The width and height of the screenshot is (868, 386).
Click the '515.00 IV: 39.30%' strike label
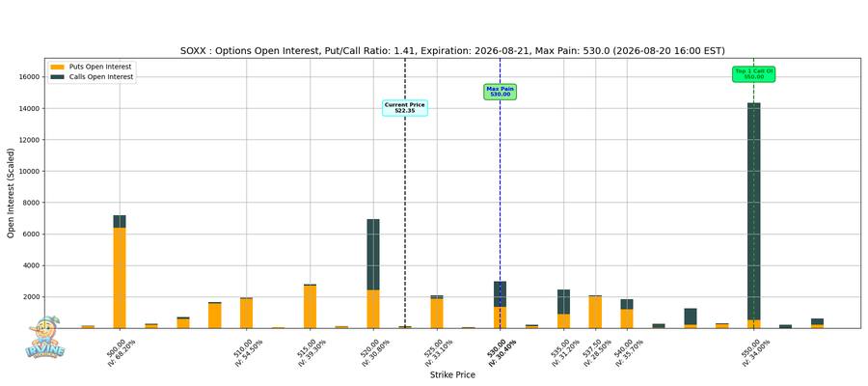point(312,353)
